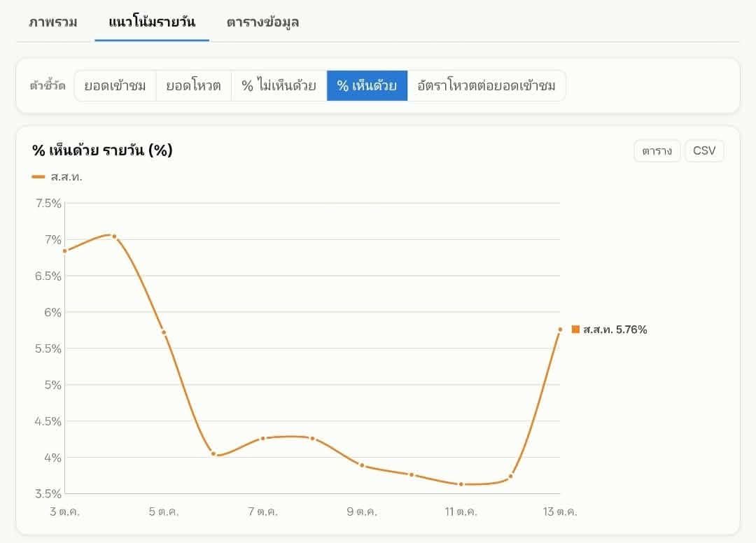
Task: Click the 3 ต.ค. x-axis label
Action: [x=65, y=512]
